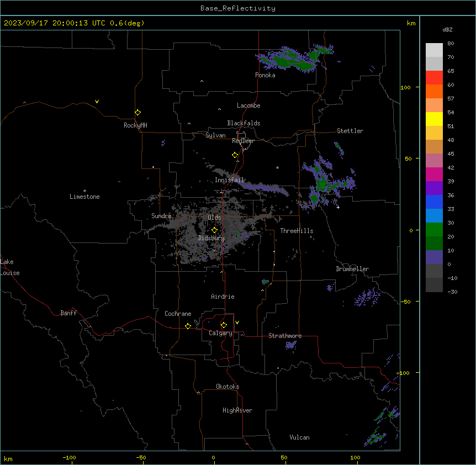Image resolution: width=476 pixels, height=465 pixels.
Task: Pick the magenta 39-42 dBZ legend swatch
Action: click(434, 174)
